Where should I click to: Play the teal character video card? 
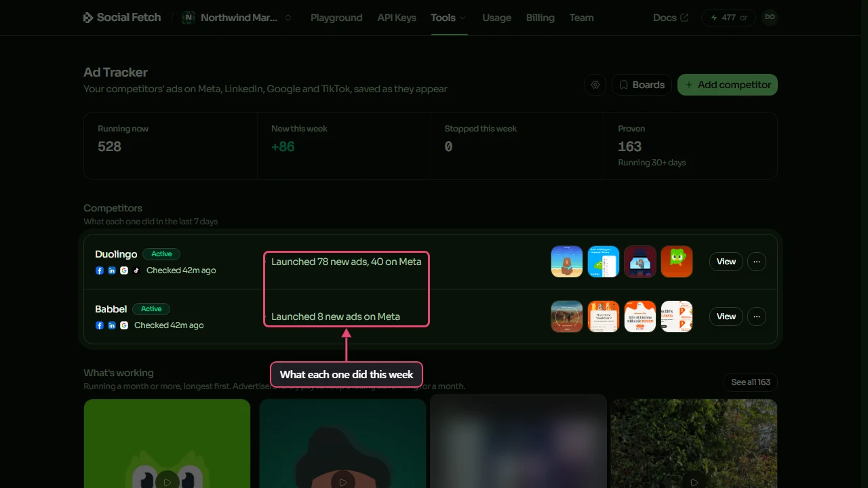pyautogui.click(x=342, y=481)
